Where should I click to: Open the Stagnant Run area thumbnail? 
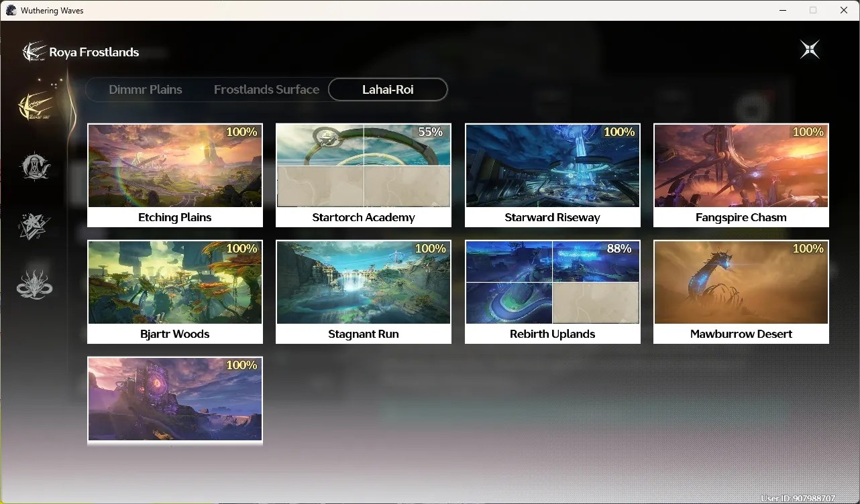click(x=364, y=282)
